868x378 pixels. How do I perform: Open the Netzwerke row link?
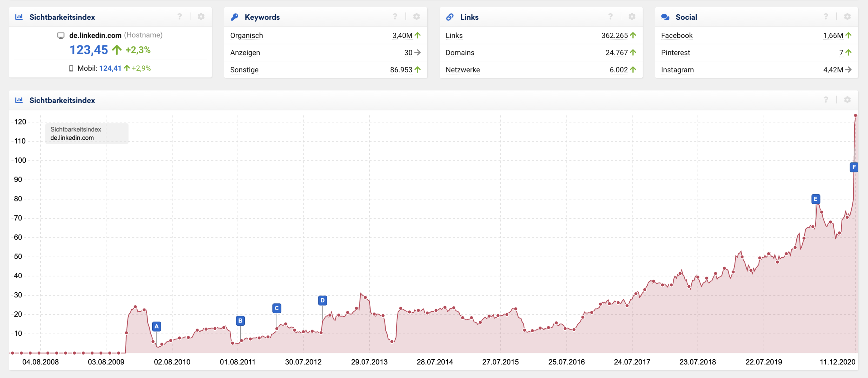coord(463,70)
